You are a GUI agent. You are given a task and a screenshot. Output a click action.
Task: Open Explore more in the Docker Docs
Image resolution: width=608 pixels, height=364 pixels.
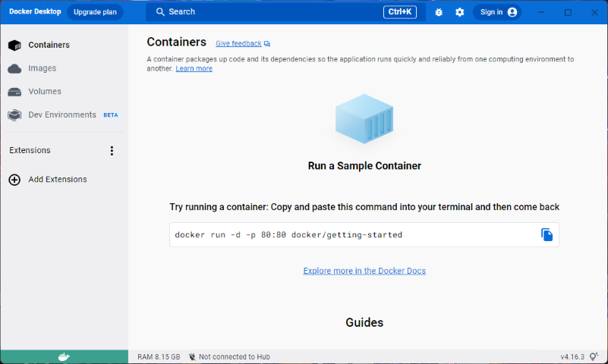tap(364, 271)
